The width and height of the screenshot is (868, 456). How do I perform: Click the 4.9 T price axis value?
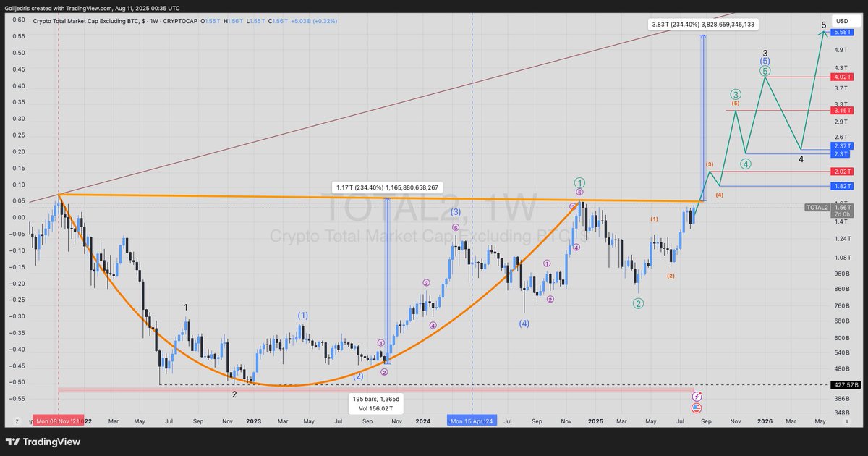coord(841,50)
